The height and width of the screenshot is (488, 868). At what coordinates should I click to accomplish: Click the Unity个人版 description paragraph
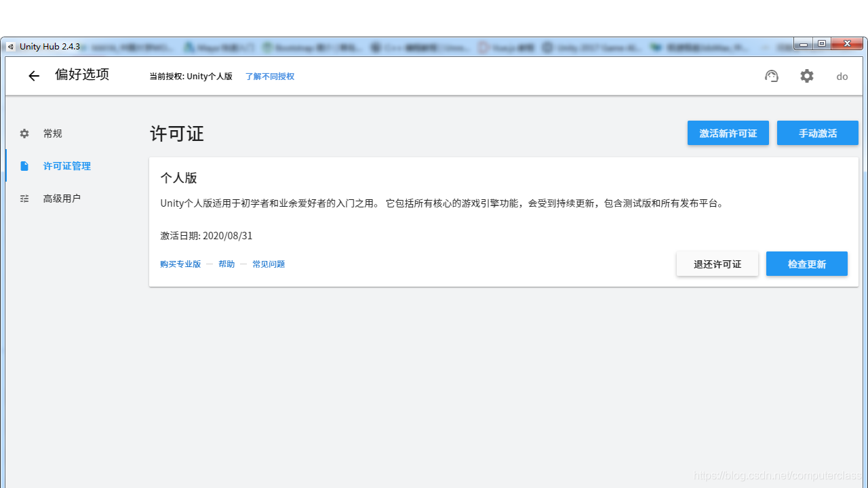[x=442, y=203]
